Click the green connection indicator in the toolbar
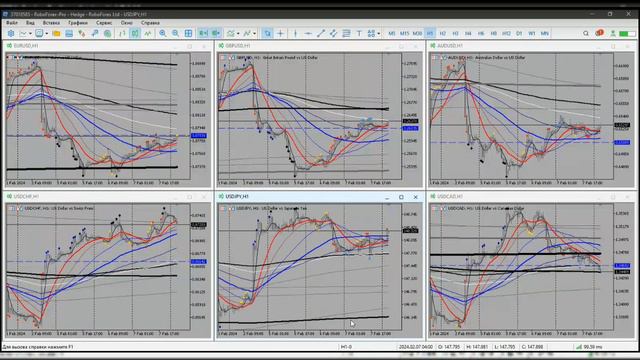 pyautogui.click(x=627, y=33)
